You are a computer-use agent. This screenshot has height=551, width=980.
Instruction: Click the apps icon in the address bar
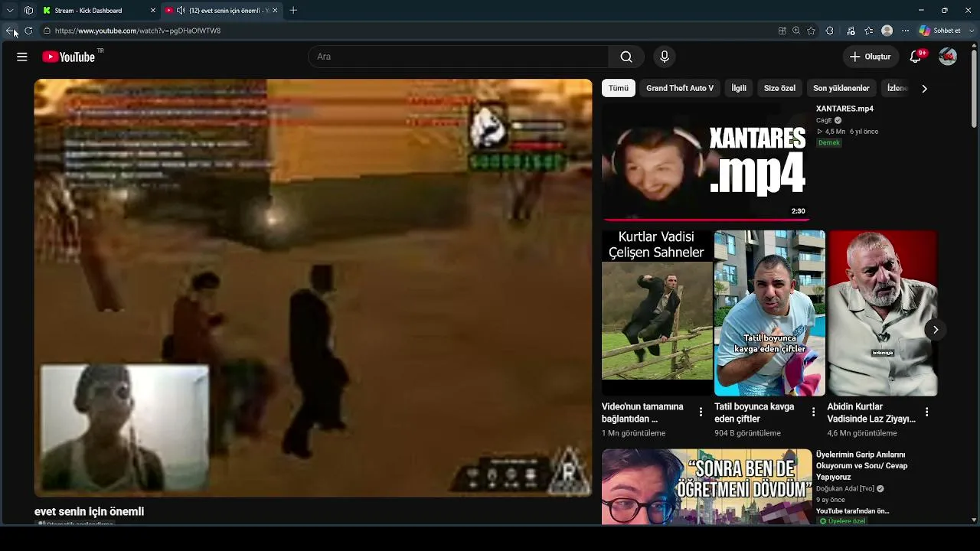(x=782, y=31)
